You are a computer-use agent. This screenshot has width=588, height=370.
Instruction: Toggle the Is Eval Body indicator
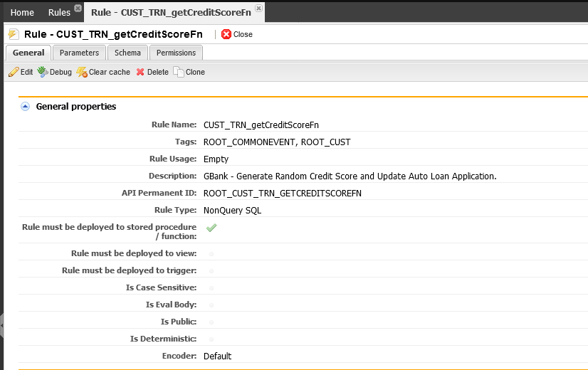[211, 305]
